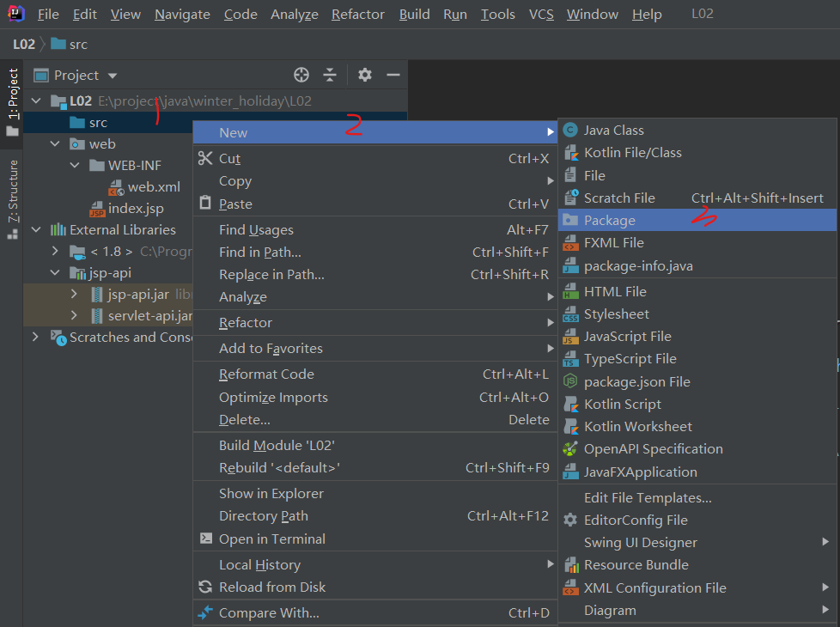Choose Build Module 'L02'
The image size is (840, 627).
click(x=375, y=445)
